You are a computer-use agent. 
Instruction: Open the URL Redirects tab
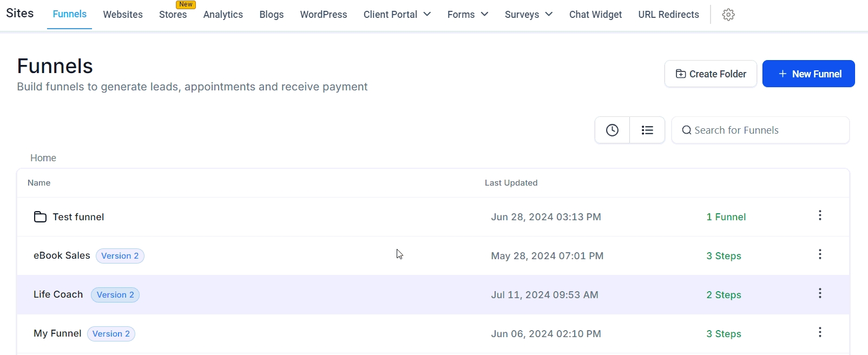pos(668,15)
